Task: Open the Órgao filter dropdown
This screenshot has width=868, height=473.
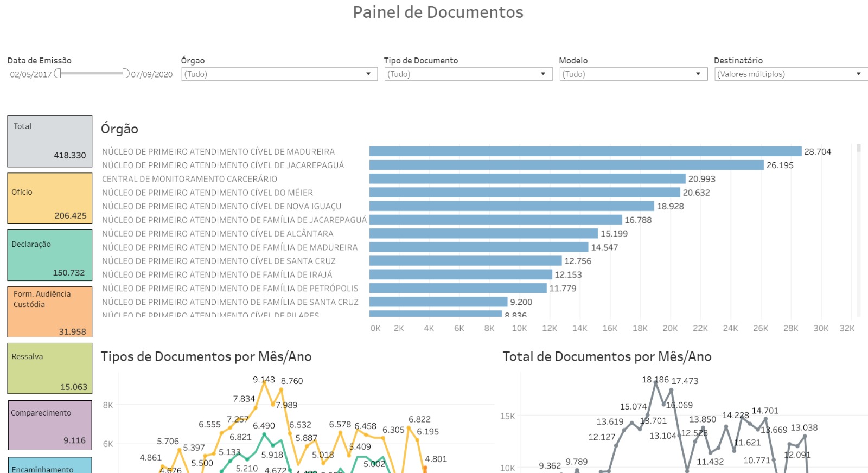Action: click(279, 74)
